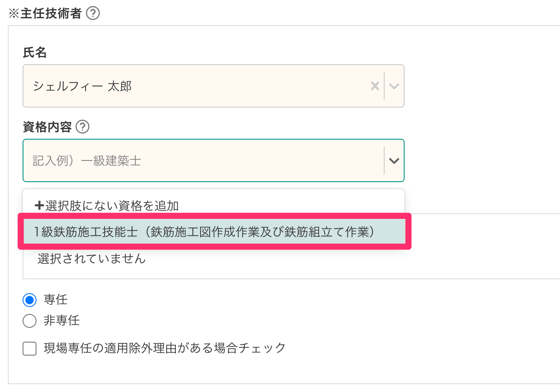The width and height of the screenshot is (560, 392).
Task: Choose 選択肢にない資格を追加 option
Action: click(x=112, y=206)
